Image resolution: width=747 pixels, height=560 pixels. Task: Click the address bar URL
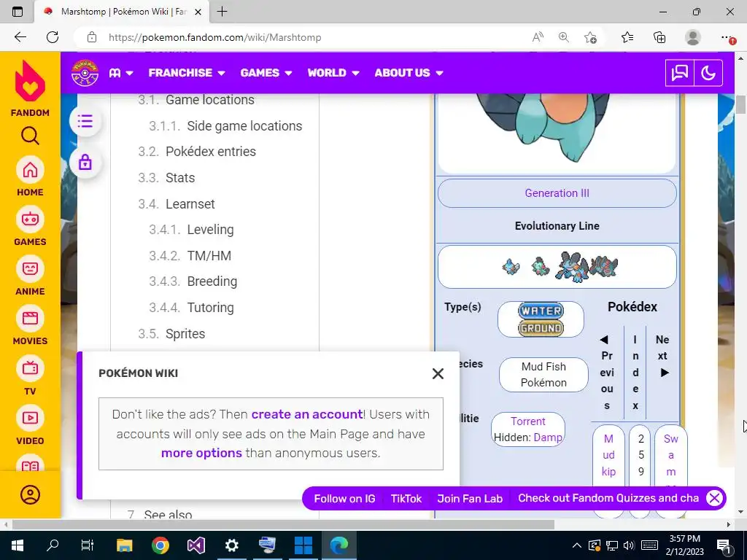pos(215,37)
